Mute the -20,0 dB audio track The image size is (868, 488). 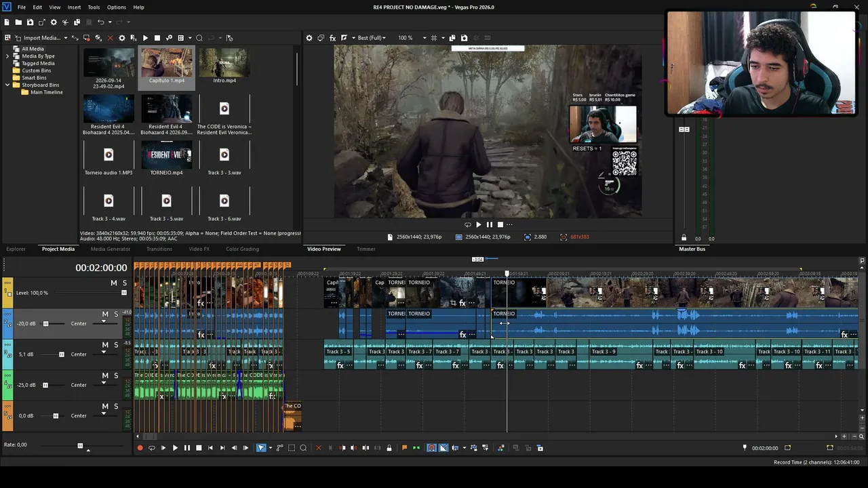(105, 314)
